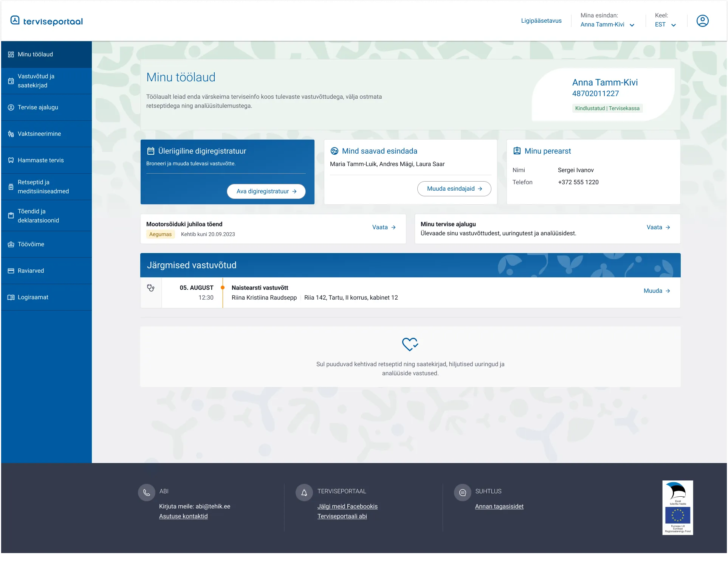Viewport: 728px width, 575px height.
Task: Expand the Mina esindan Anna Tamm-Kivi dropdown
Action: tap(607, 25)
